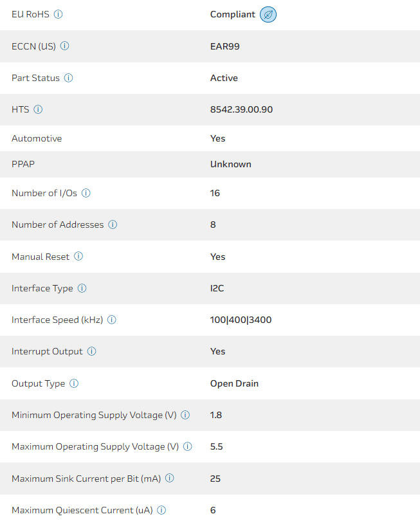Show info for the HTS row
The image size is (420, 521).
38,109
